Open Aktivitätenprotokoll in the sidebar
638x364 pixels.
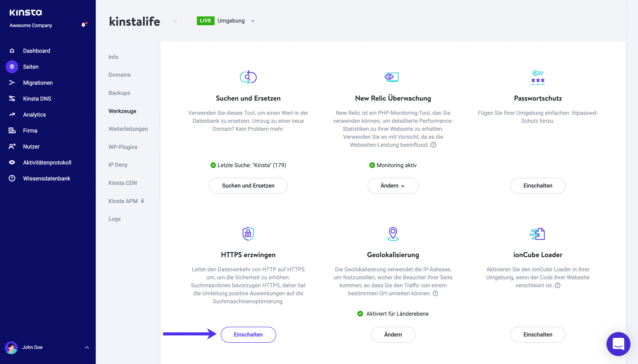(x=47, y=162)
